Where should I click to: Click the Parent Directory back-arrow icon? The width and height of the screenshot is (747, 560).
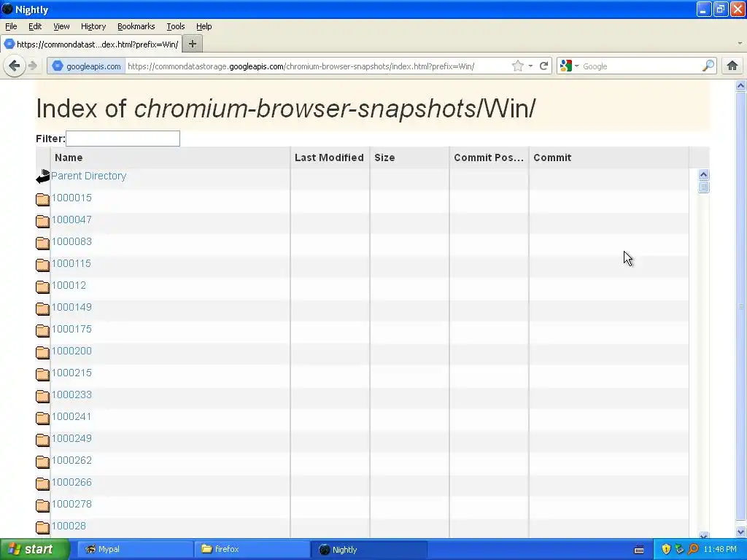42,176
